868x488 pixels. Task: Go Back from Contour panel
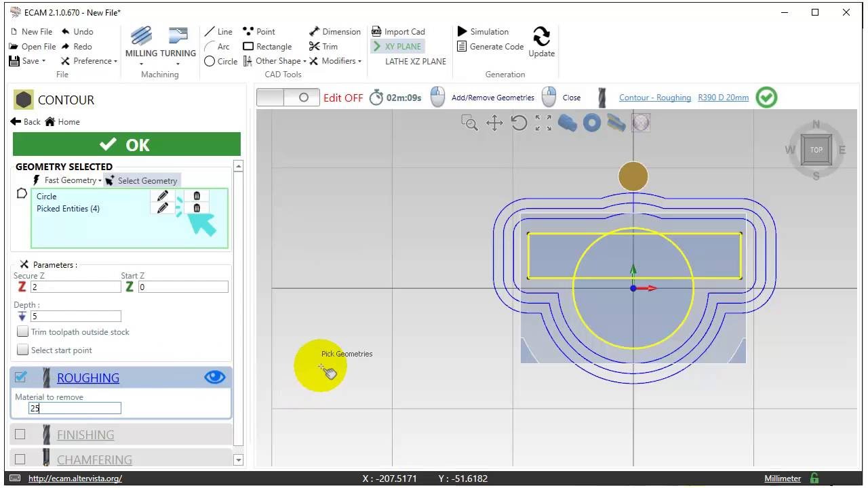26,122
